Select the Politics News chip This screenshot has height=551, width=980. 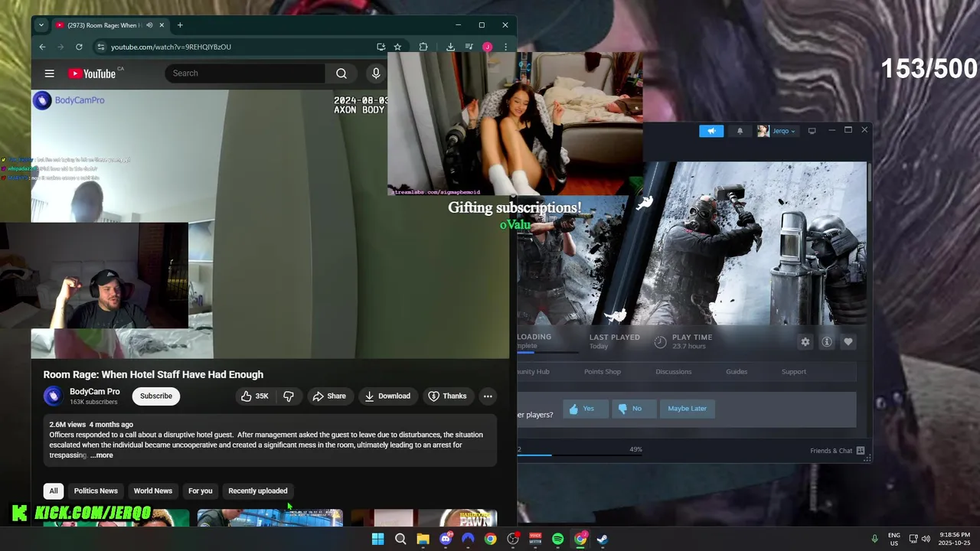pos(96,491)
